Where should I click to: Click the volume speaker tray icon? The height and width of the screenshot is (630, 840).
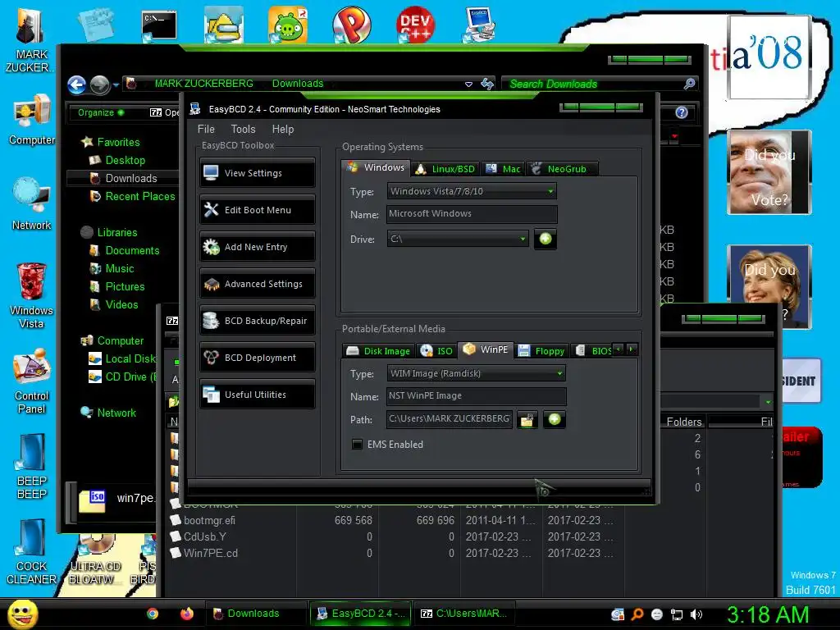(696, 614)
